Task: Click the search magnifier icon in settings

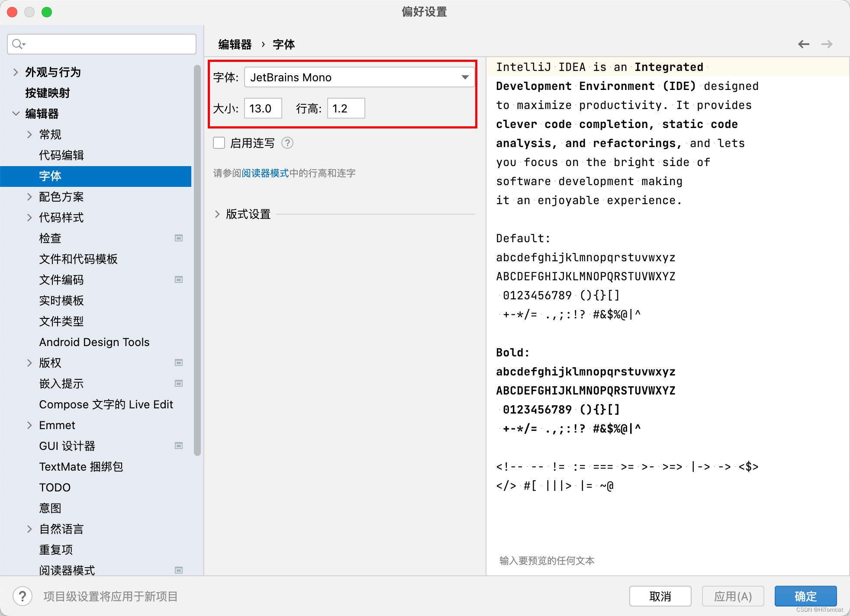Action: tap(19, 44)
